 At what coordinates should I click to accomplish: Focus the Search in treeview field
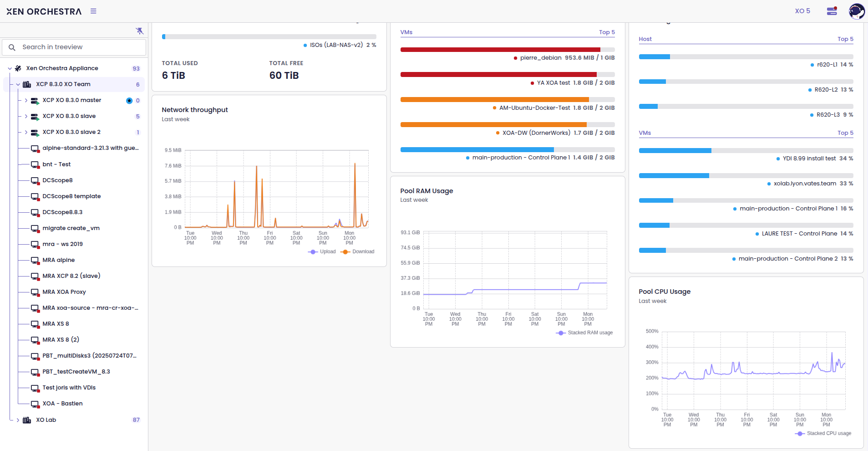pos(74,47)
